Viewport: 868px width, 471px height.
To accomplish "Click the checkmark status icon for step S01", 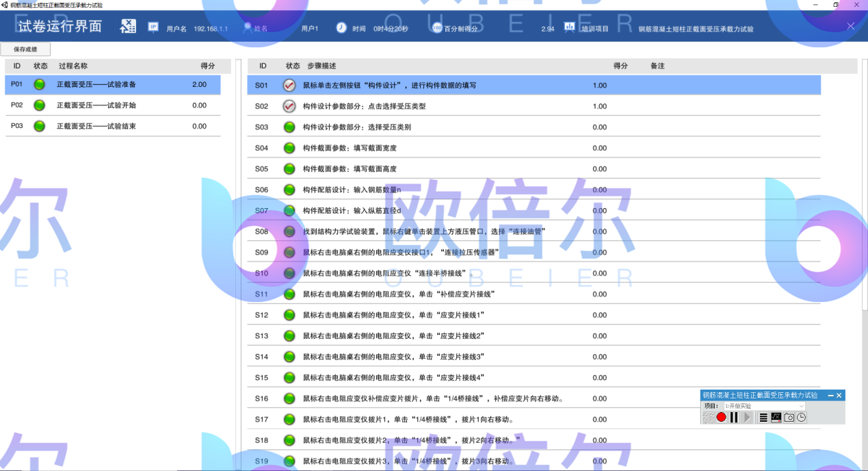I will (289, 86).
